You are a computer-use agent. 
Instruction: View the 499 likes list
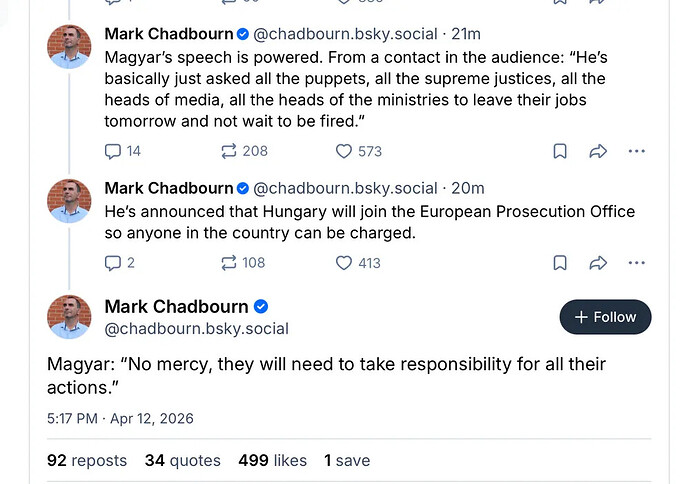[x=272, y=460]
